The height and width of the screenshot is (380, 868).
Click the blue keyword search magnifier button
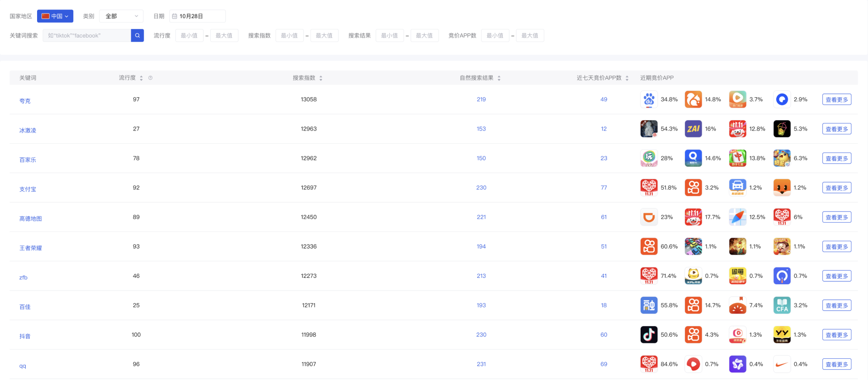137,35
